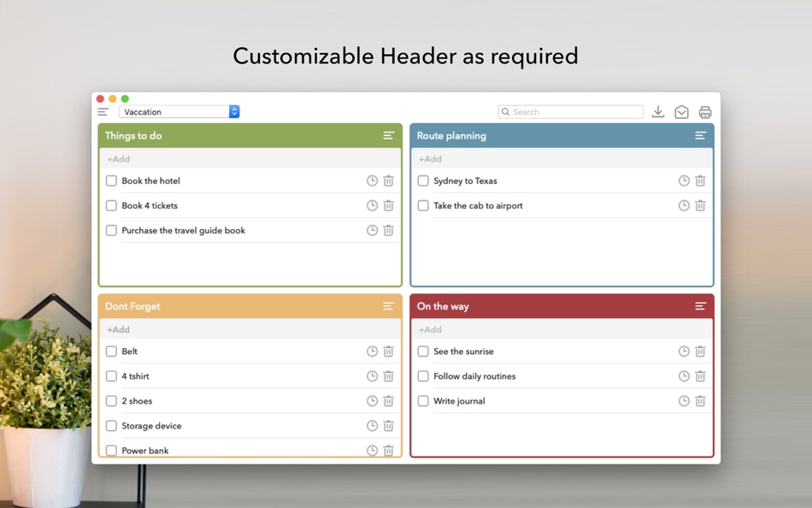Set reminder clock for 4 tshirt
Image resolution: width=812 pixels, height=508 pixels.
pyautogui.click(x=373, y=376)
